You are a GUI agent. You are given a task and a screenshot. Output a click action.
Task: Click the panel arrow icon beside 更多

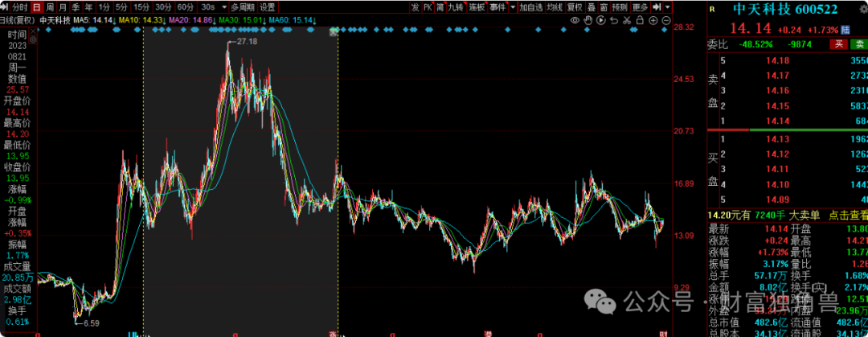coord(657,7)
